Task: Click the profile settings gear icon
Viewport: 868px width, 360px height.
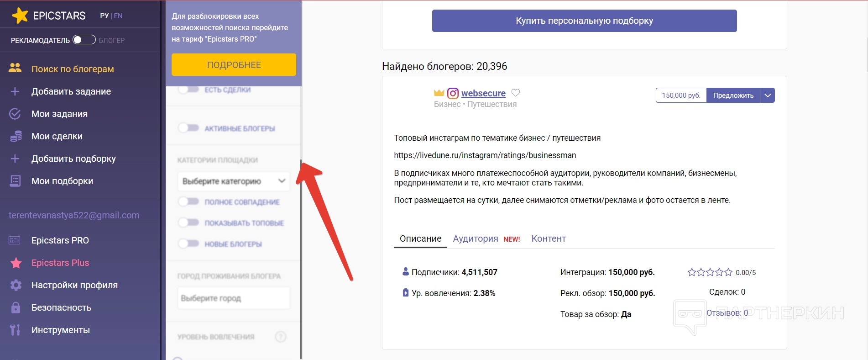Action: click(16, 285)
